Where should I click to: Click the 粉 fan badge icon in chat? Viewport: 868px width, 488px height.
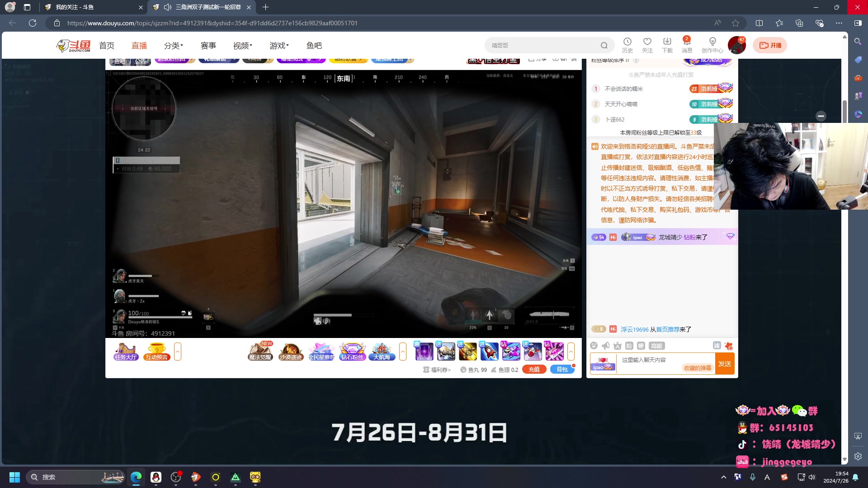pos(629,346)
